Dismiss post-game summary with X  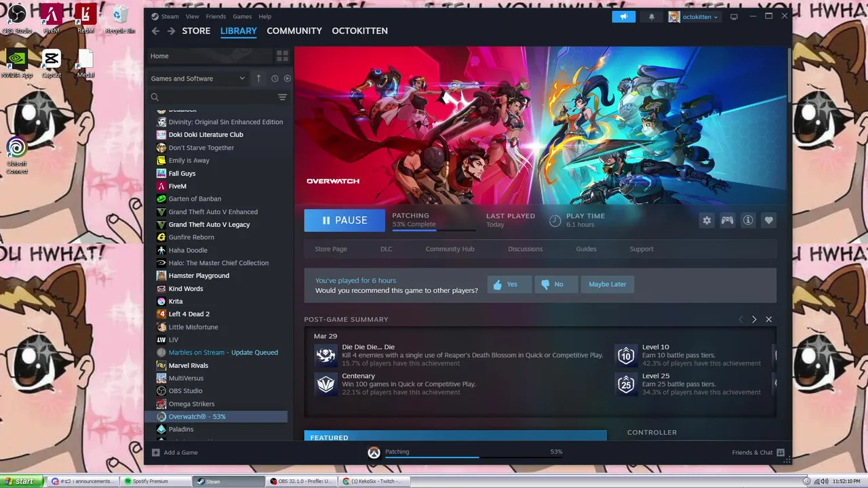[x=768, y=319]
